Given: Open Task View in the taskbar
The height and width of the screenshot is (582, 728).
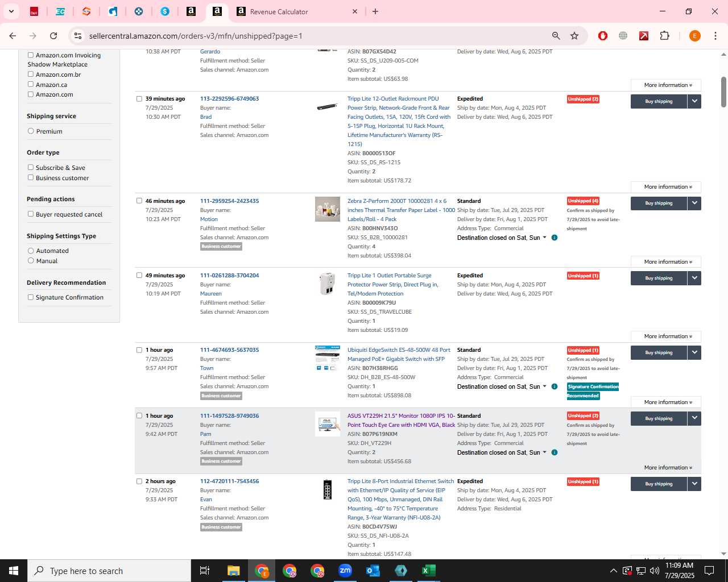Looking at the screenshot, I should click(x=205, y=571).
